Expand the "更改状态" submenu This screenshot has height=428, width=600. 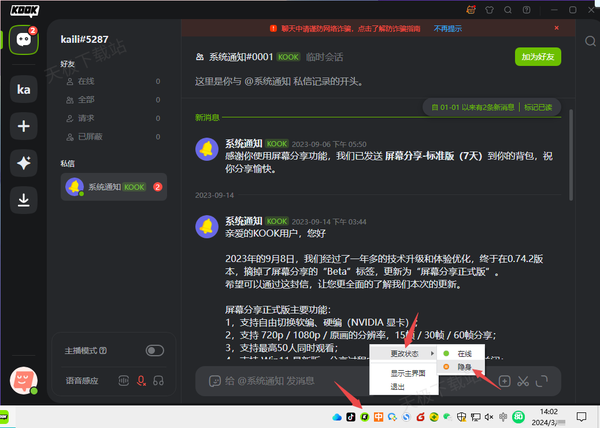click(404, 353)
